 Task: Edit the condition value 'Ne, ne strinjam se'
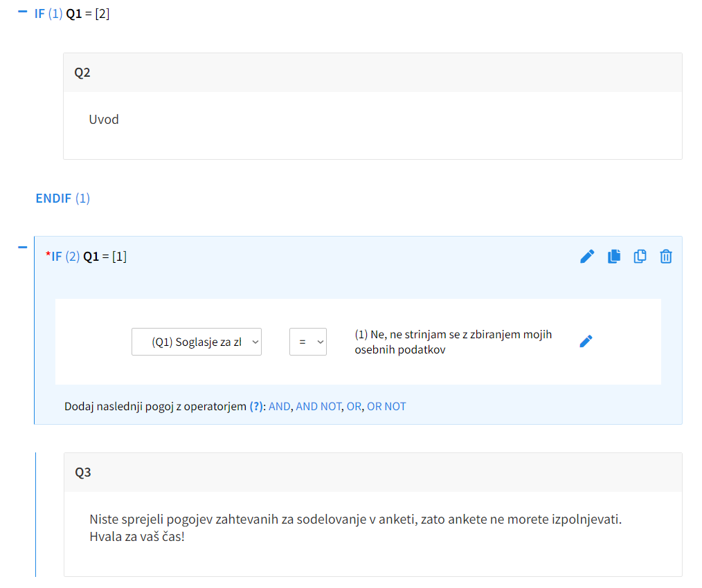coord(586,342)
